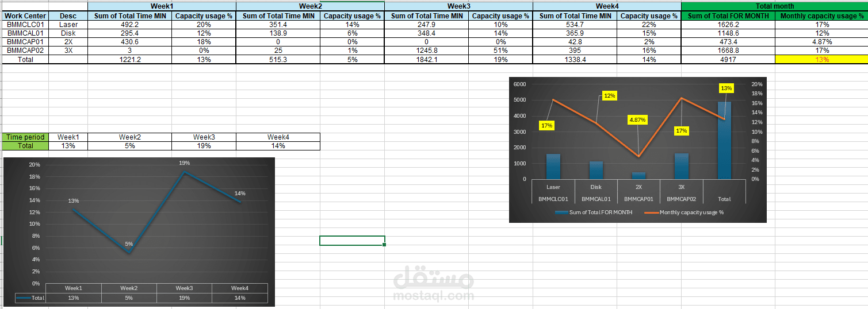
Task: Click the Week4 merged header in main table
Action: point(607,6)
